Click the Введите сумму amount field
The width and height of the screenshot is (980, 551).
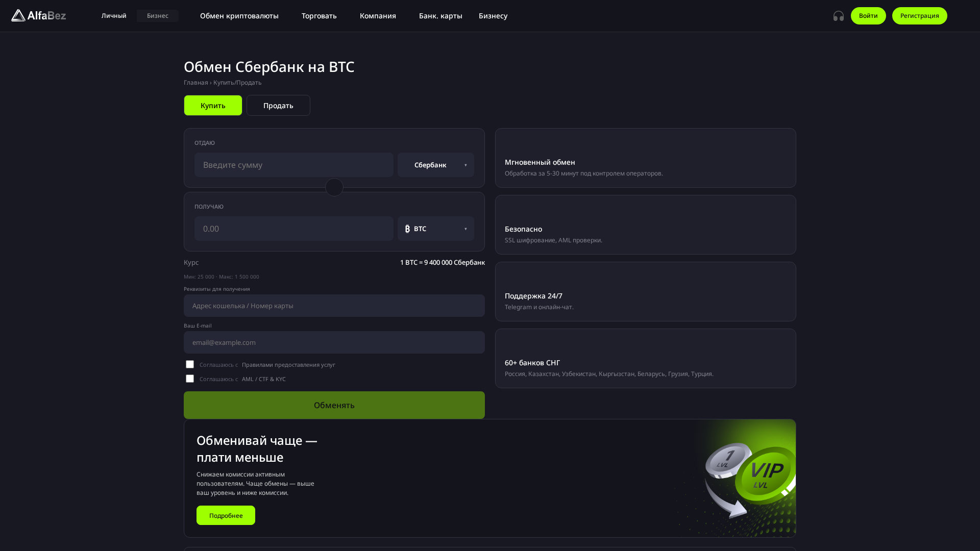[293, 165]
